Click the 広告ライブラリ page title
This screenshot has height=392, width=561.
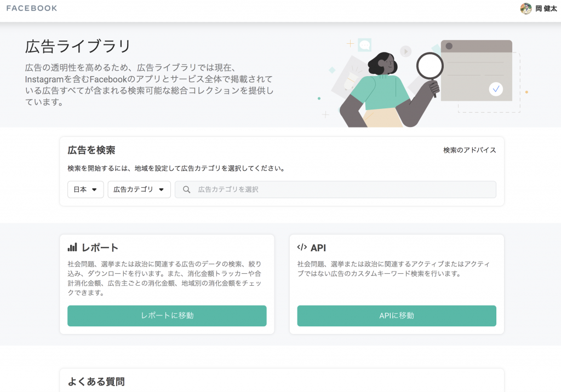pyautogui.click(x=78, y=46)
